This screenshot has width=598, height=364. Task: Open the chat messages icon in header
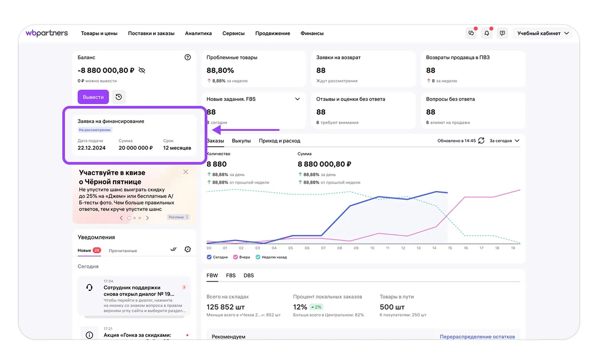[471, 33]
